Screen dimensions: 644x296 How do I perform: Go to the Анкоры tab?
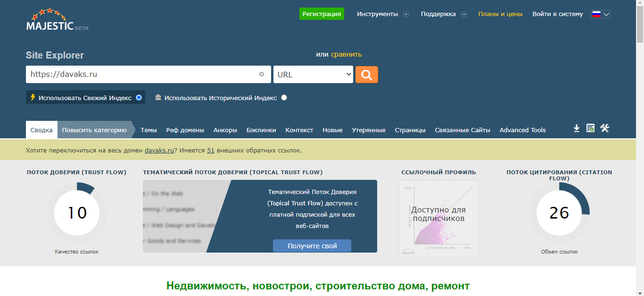225,130
